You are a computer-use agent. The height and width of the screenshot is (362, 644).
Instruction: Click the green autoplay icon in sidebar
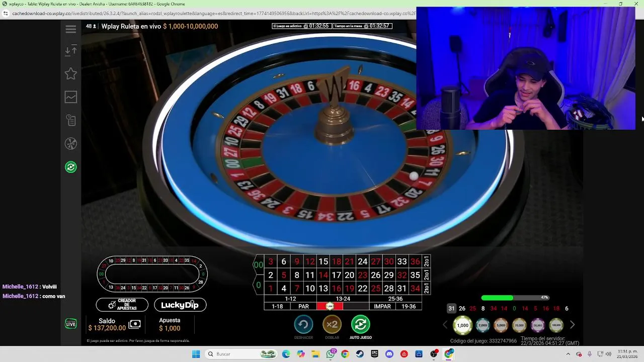click(70, 167)
